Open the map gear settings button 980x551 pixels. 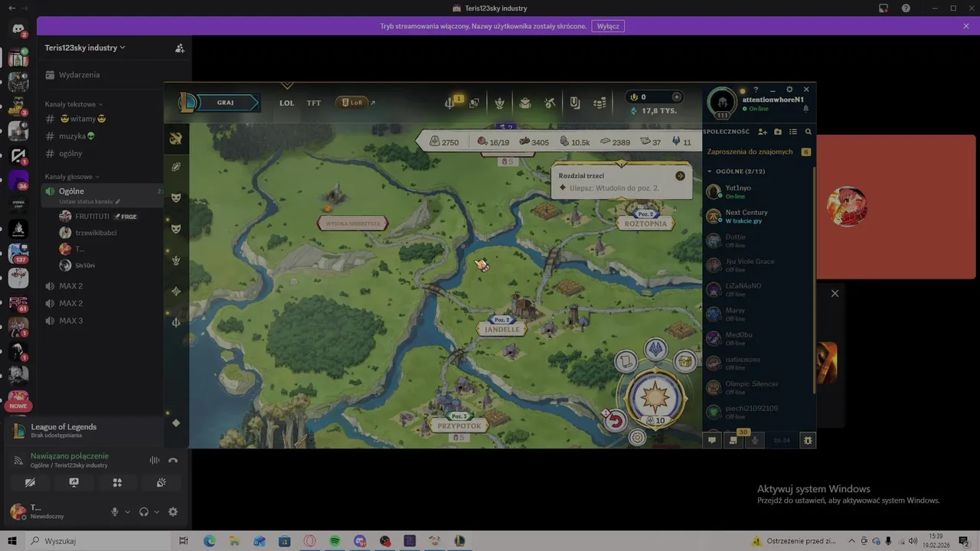pos(637,437)
